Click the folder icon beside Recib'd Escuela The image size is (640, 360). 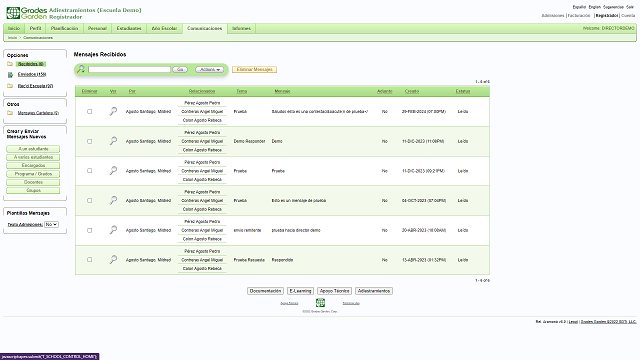point(10,86)
